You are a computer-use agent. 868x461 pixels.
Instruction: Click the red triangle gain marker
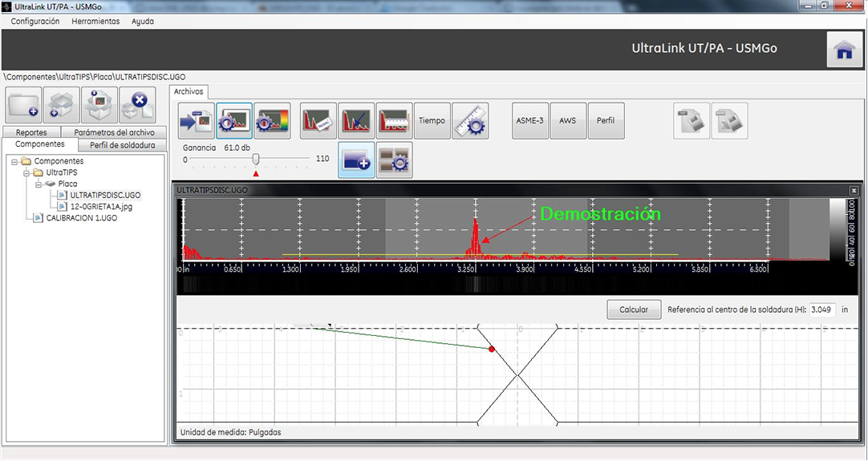pyautogui.click(x=256, y=174)
